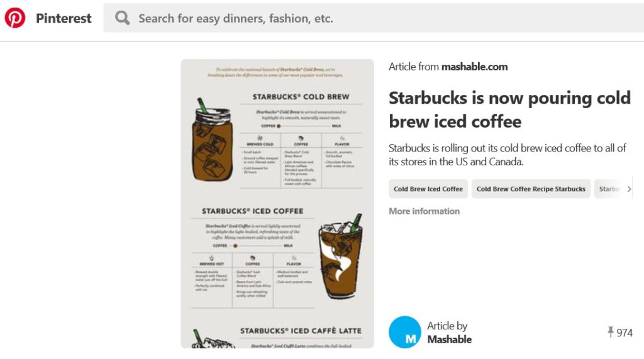The image size is (644, 359).
Task: Select the partially shown 'Starbu' tag
Action: coord(609,189)
